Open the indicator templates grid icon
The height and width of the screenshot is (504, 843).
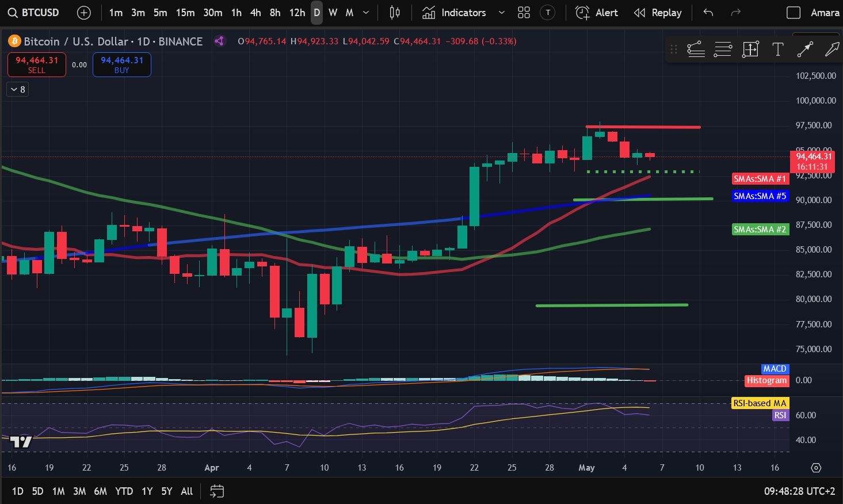click(524, 13)
